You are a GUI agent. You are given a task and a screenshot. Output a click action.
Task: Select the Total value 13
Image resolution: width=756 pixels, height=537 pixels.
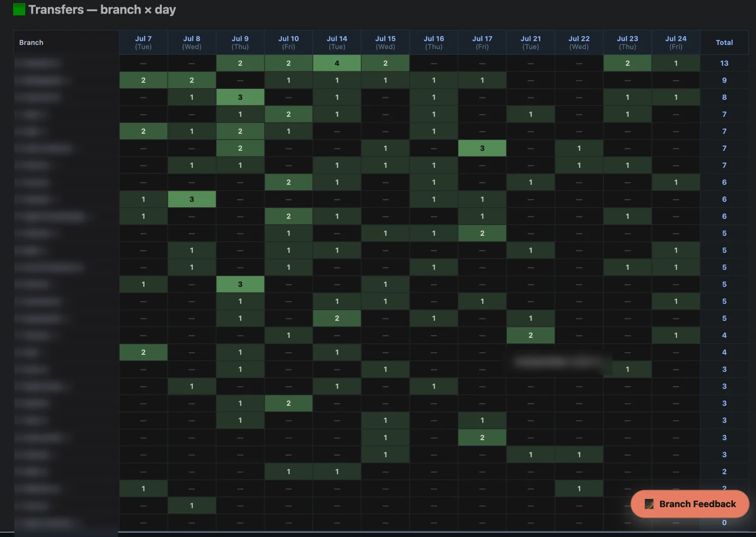[724, 63]
